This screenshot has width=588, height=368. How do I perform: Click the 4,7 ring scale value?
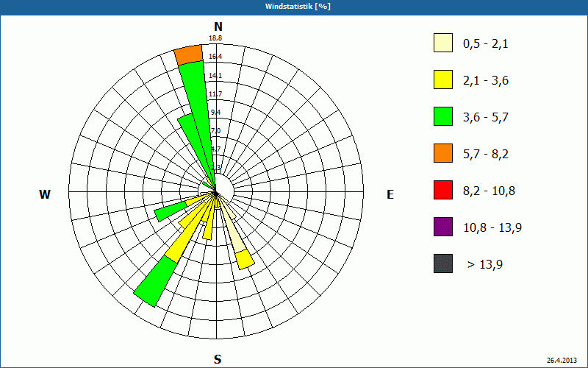215,149
